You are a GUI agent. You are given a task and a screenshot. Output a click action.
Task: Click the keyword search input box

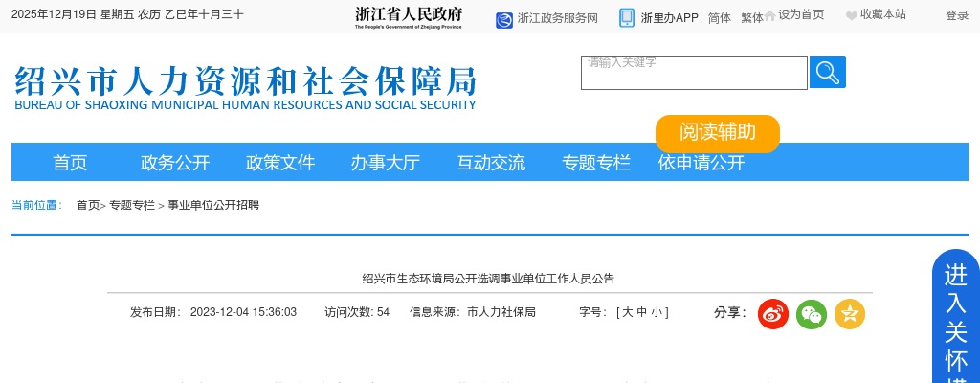click(x=694, y=74)
